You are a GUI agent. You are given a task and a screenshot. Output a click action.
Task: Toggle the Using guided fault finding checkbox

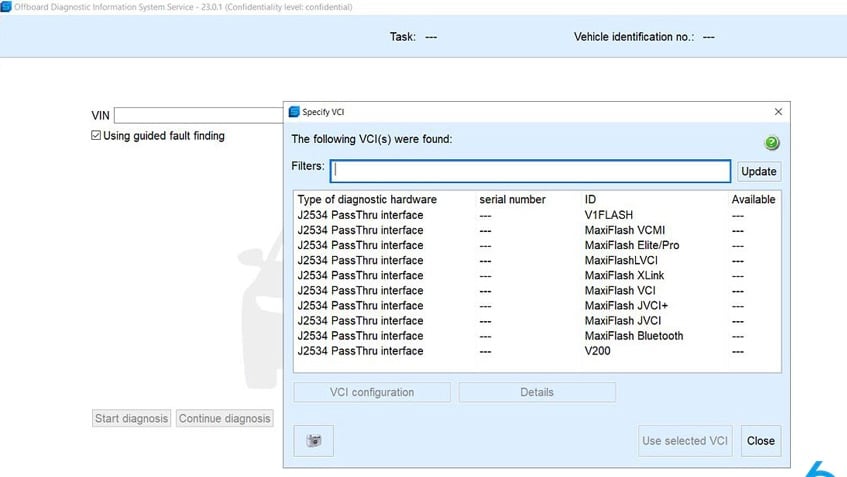pyautogui.click(x=96, y=136)
